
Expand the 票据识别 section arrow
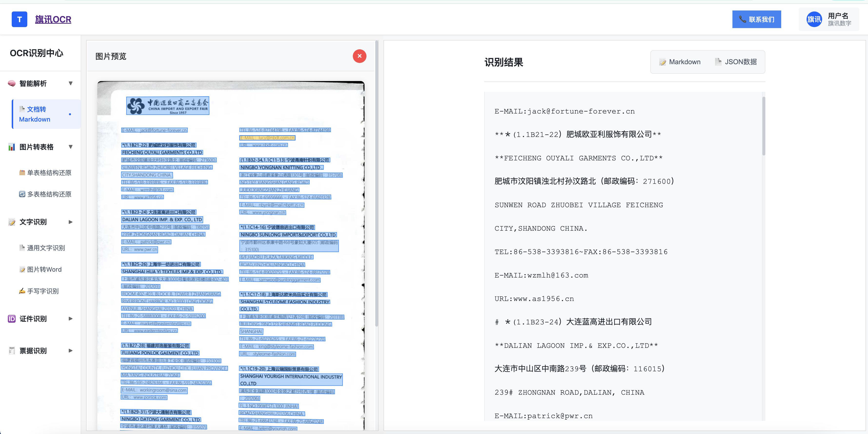[x=70, y=351]
